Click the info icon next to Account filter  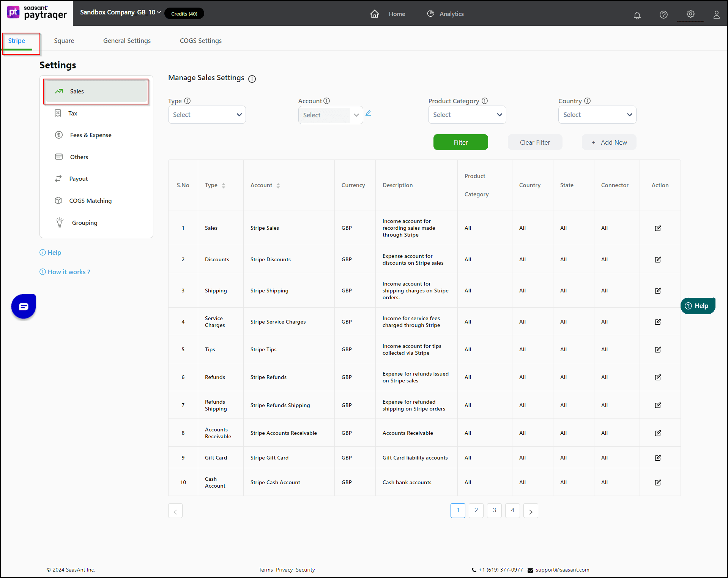pos(327,101)
